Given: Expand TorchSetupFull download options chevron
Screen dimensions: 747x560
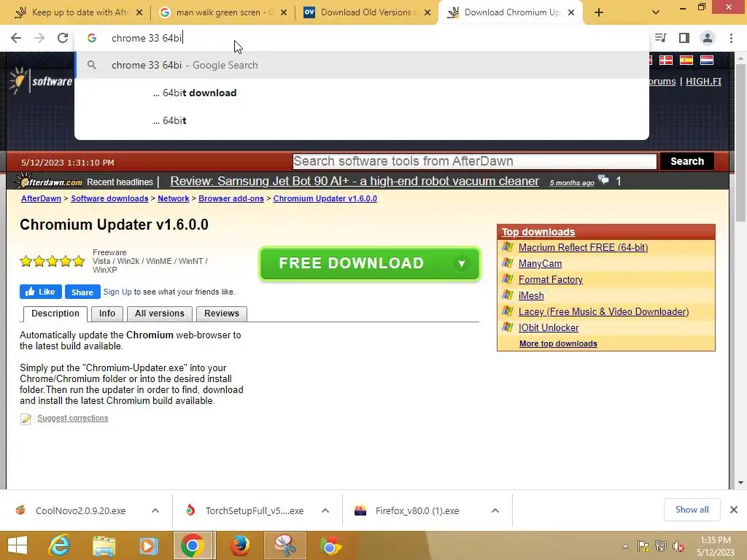Looking at the screenshot, I should 325,510.
